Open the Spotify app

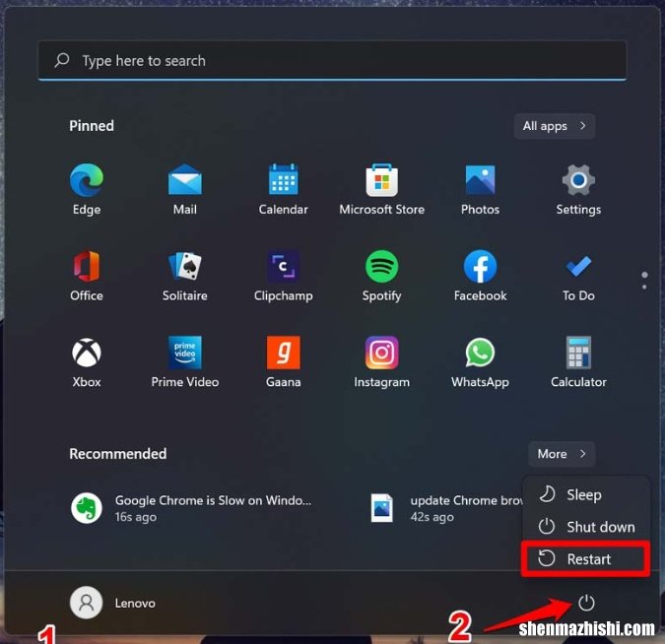tap(381, 276)
